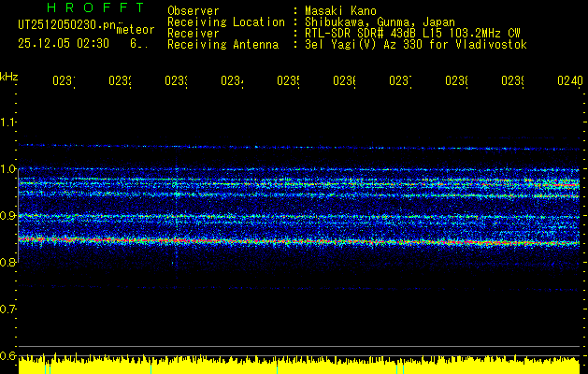
Task: Click the Receiving Antenna field label
Action: pos(222,44)
